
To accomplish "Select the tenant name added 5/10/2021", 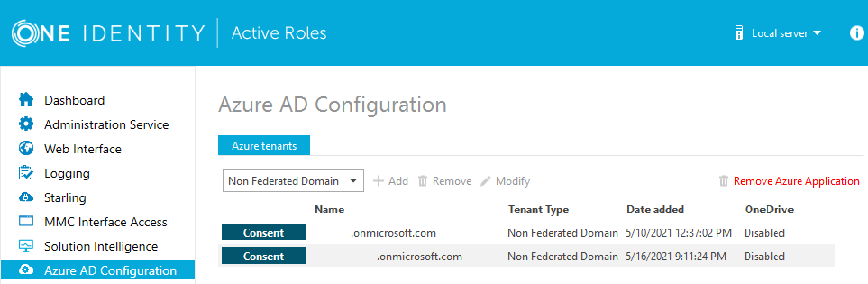I will [393, 233].
